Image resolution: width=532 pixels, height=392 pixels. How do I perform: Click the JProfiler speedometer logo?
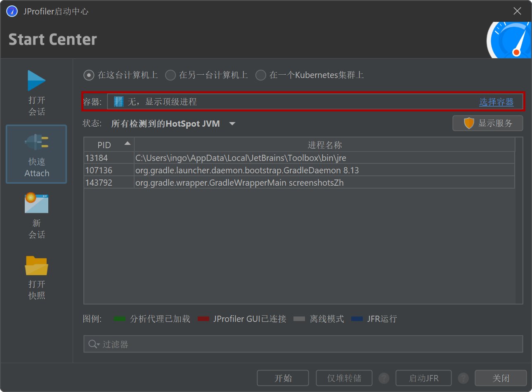tap(509, 40)
